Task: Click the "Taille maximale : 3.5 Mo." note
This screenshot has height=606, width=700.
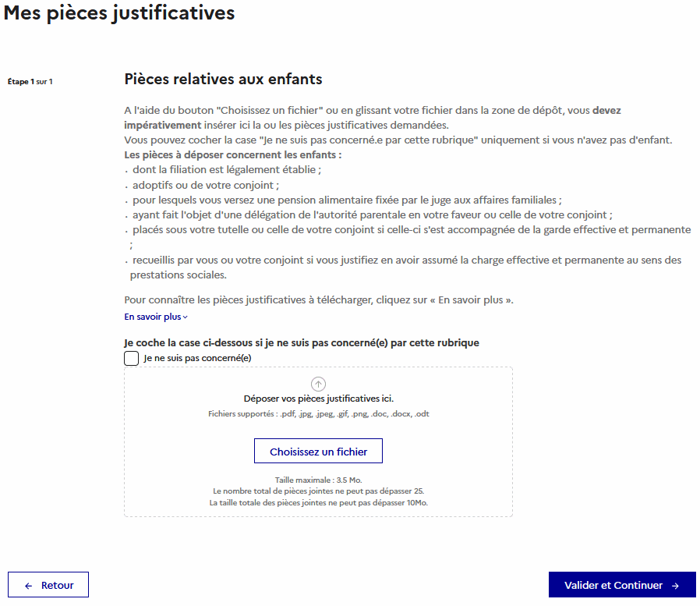Action: tap(318, 480)
